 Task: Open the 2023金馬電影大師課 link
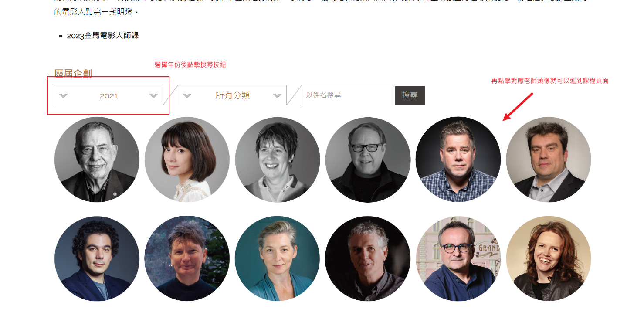[103, 36]
